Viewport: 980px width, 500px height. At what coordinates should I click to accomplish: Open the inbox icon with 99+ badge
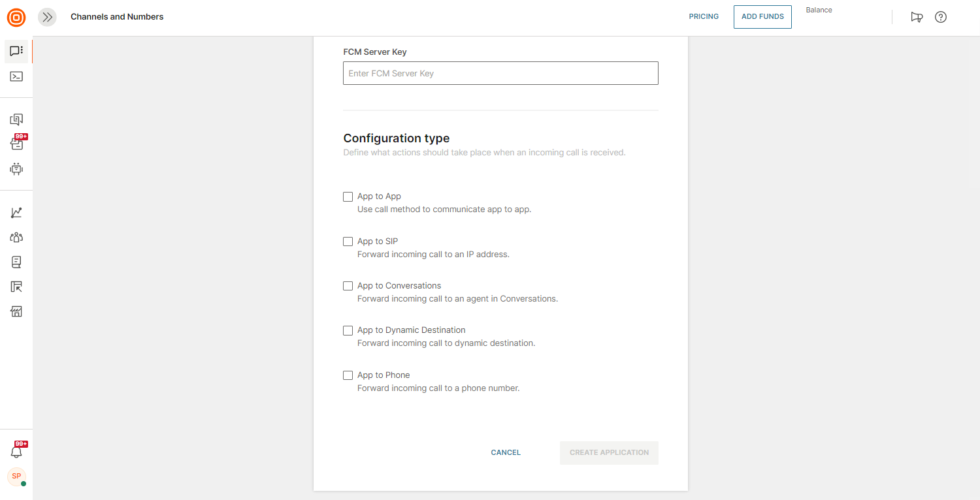pos(16,144)
